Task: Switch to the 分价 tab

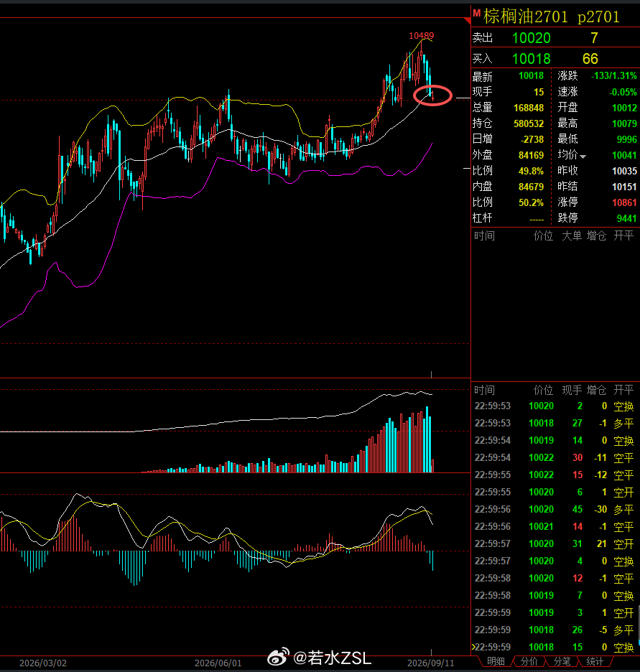Action: pyautogui.click(x=529, y=661)
